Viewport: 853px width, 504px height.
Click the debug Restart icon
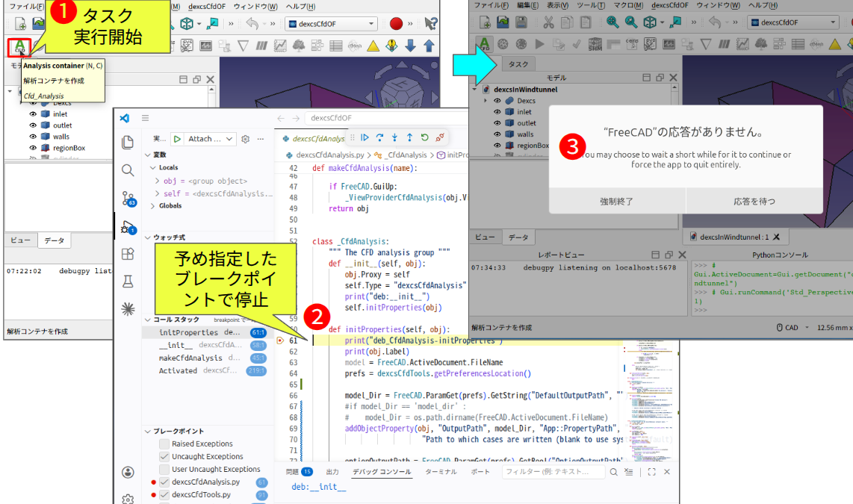click(x=424, y=137)
